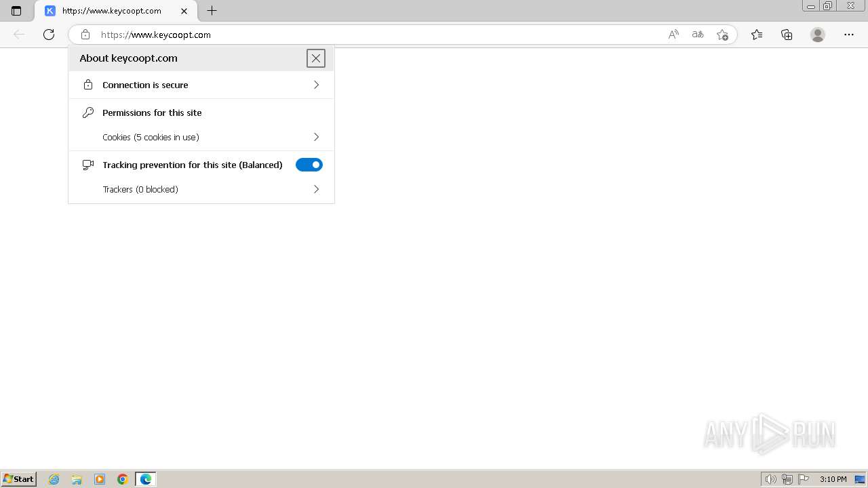Open volume control in system tray
The image size is (868, 488).
[771, 479]
